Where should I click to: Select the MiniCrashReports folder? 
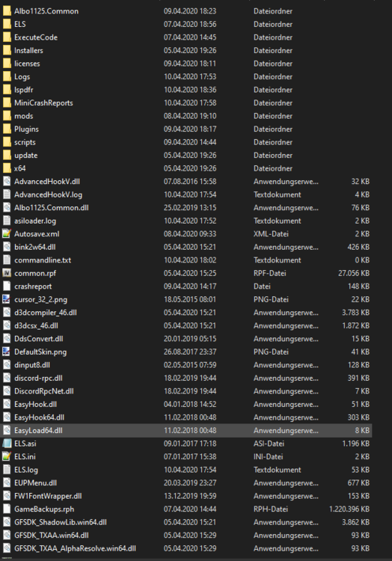click(x=43, y=103)
